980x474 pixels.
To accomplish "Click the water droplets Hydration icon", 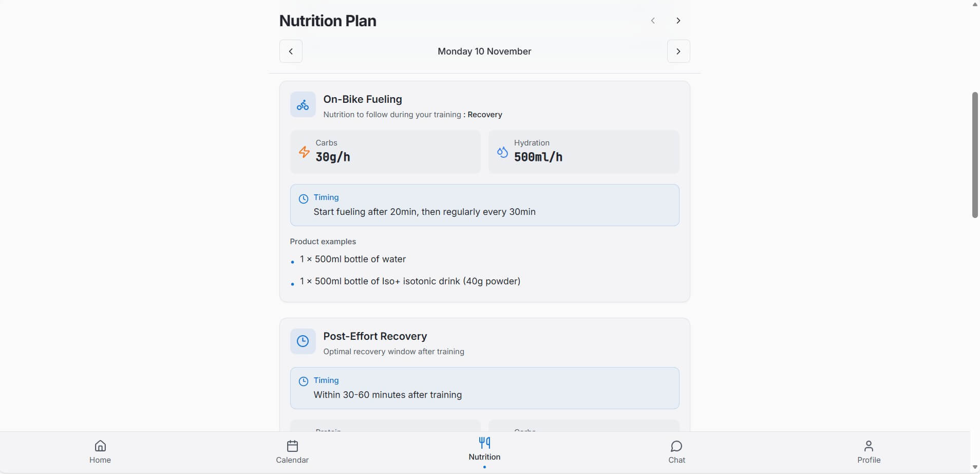I will [x=502, y=152].
